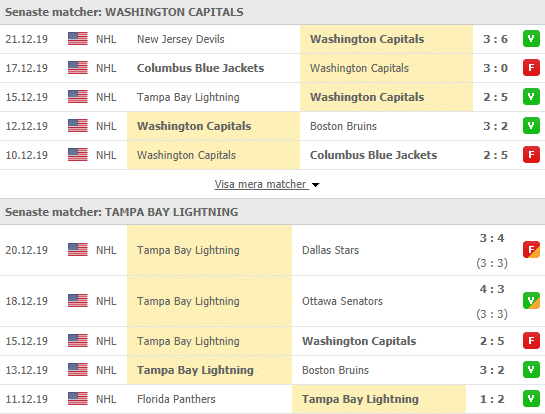This screenshot has width=545, height=414.
Task: Click USA flag icon on 21.12.19 row
Action: (78, 39)
